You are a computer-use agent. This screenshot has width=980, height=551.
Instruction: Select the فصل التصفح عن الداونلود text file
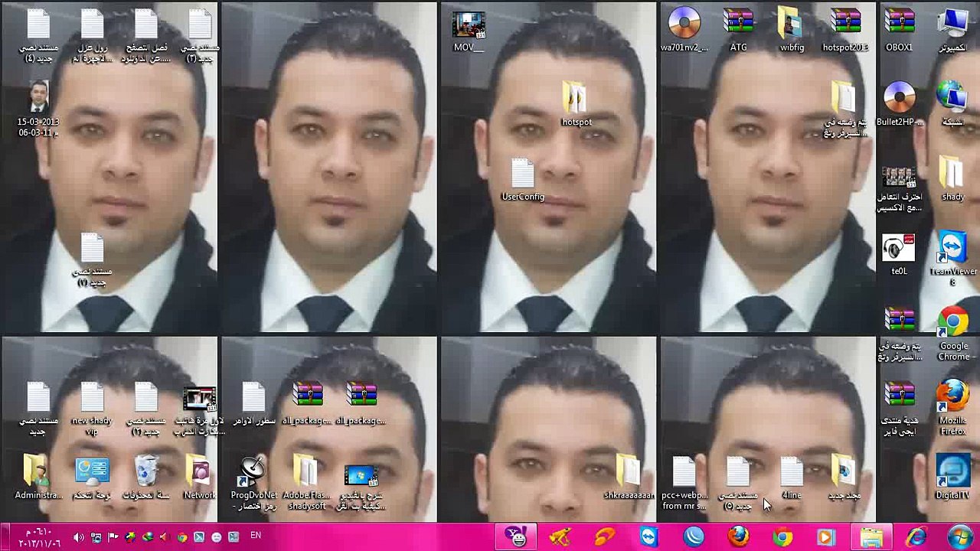[145, 36]
